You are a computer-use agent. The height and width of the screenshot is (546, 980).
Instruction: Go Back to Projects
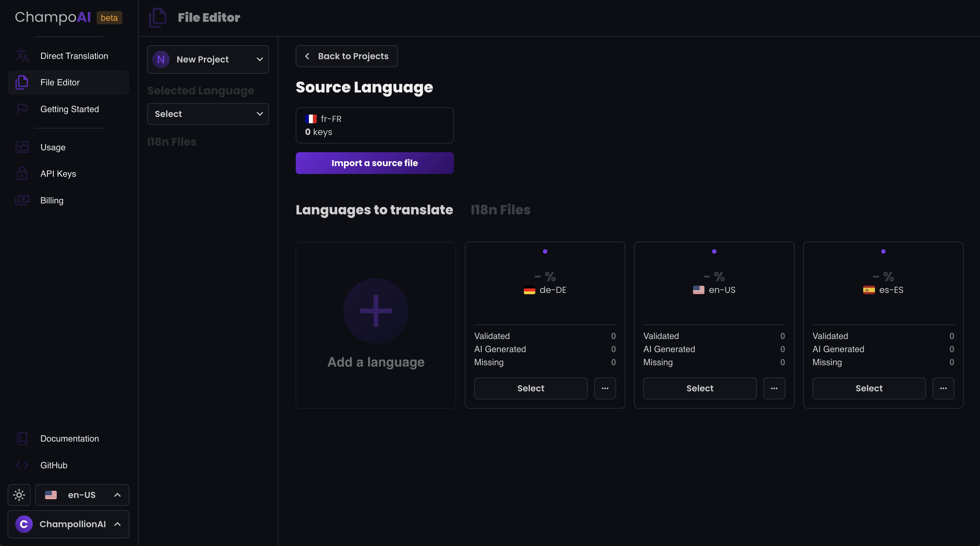coord(346,56)
